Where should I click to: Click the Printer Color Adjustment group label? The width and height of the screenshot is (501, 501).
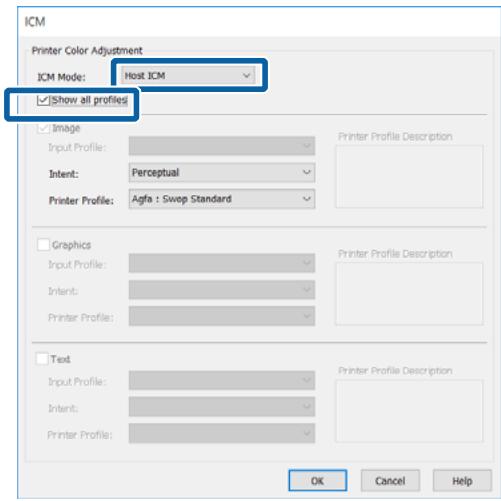click(87, 51)
